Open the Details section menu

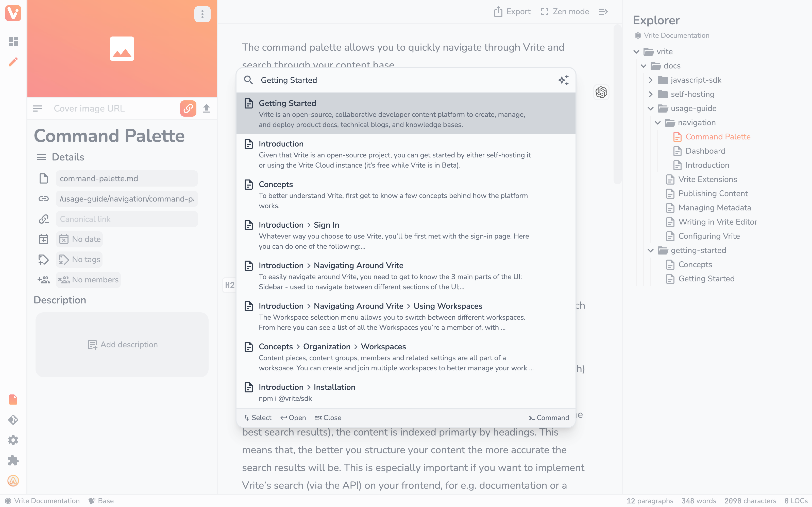[x=42, y=157]
